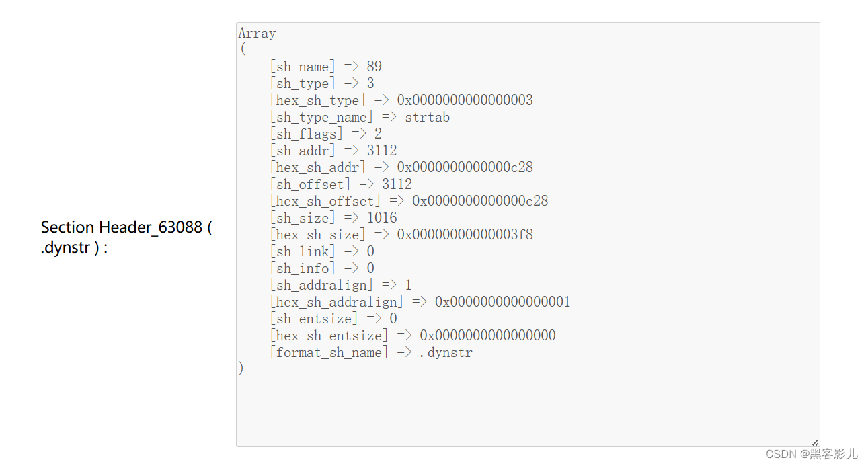Viewport: 868px width, 466px height.
Task: Click the [hex_sh_entsize] line
Action: (412, 336)
